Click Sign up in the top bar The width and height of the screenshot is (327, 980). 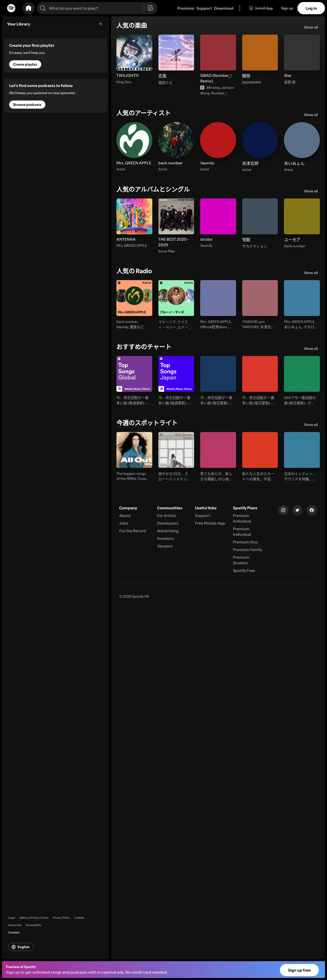287,8
